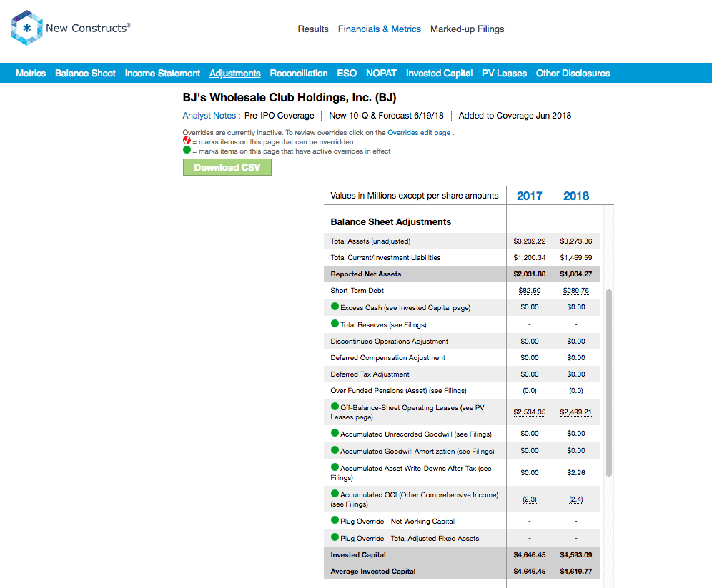The width and height of the screenshot is (712, 588).
Task: Click green dot beside Accumulated OCI
Action: pos(335,494)
